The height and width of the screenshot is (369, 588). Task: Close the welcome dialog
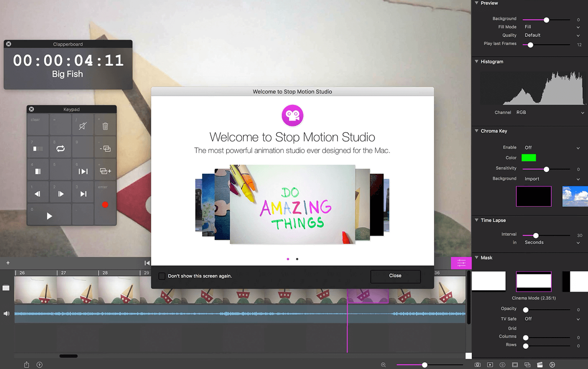(x=395, y=276)
